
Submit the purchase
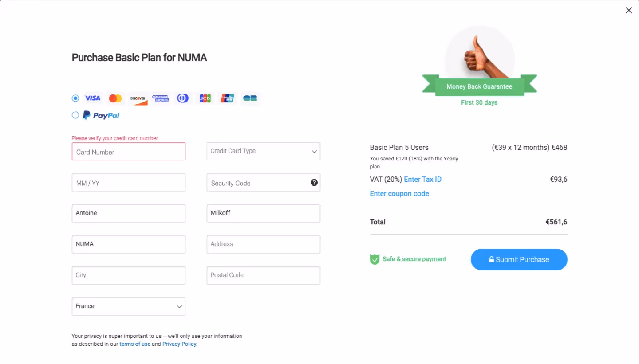pyautogui.click(x=519, y=259)
